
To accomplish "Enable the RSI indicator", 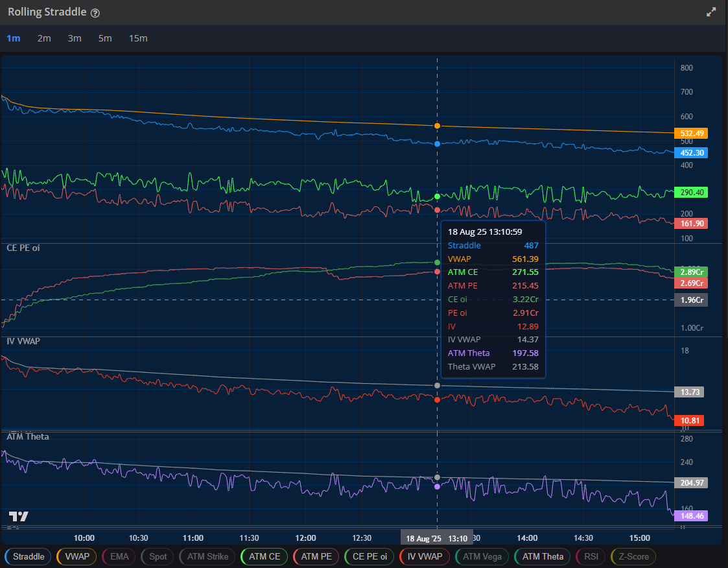I will coord(590,556).
